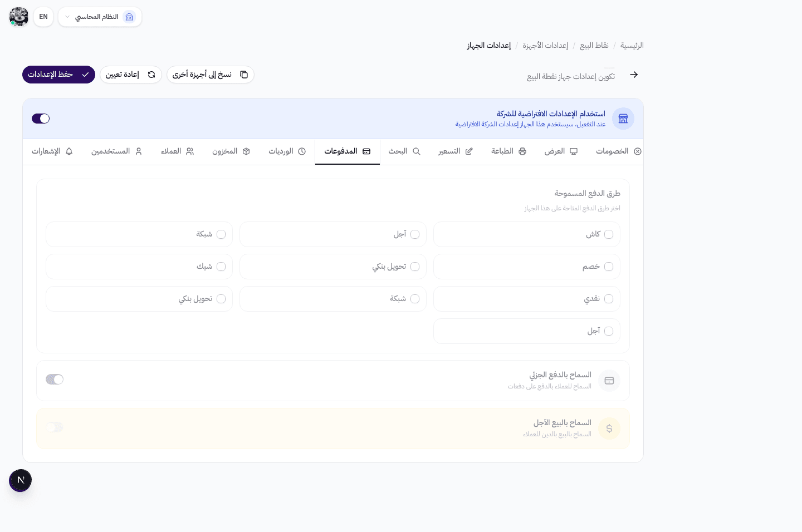Image resolution: width=802 pixels, height=532 pixels.
Task: Click the clock icon on the الورديات tab
Action: (x=302, y=151)
